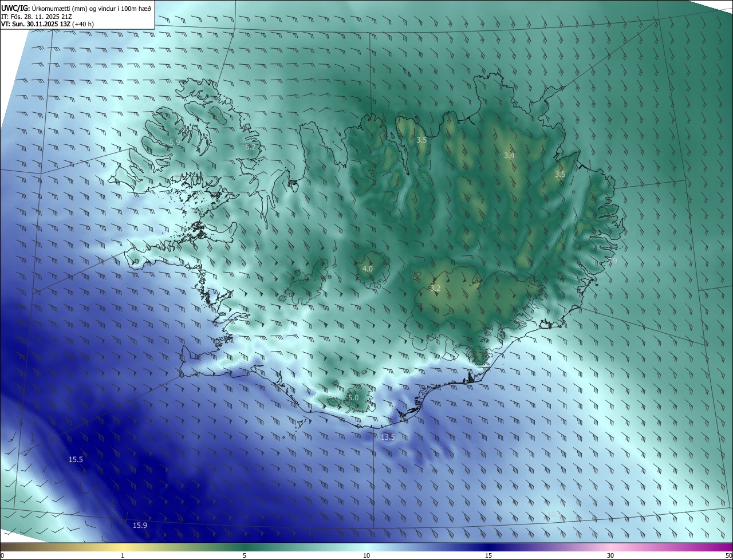Image resolution: width=733 pixels, height=560 pixels.
Task: Click the 5 tick on the colour scale
Action: pos(245,555)
